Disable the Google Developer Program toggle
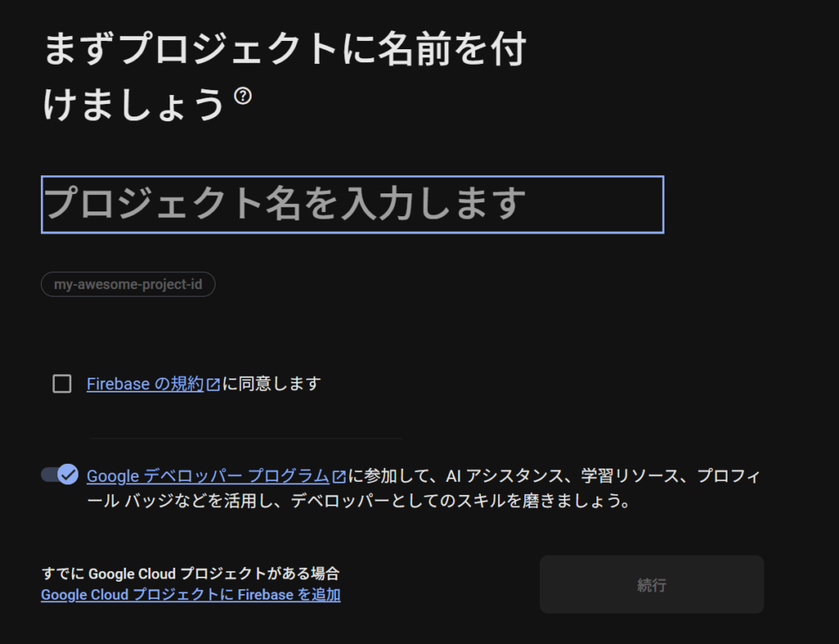Screen dimensions: 839x644 (59, 474)
